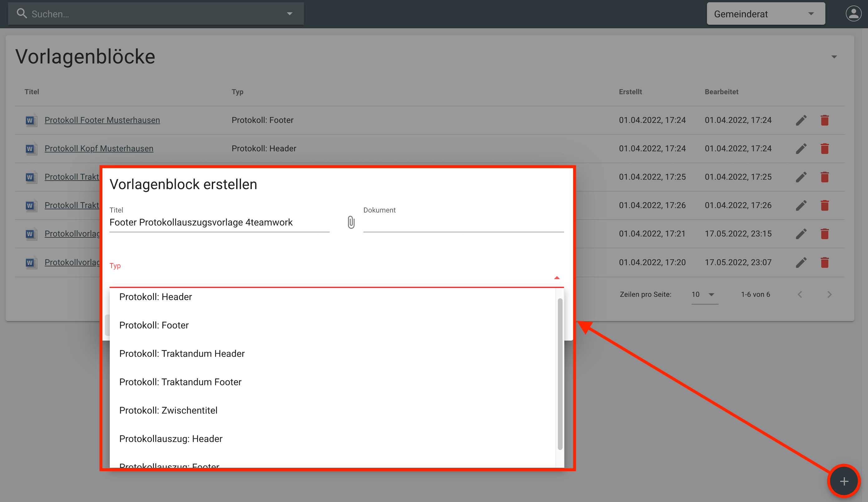Choose Protokollauszug: Header from list

point(170,439)
